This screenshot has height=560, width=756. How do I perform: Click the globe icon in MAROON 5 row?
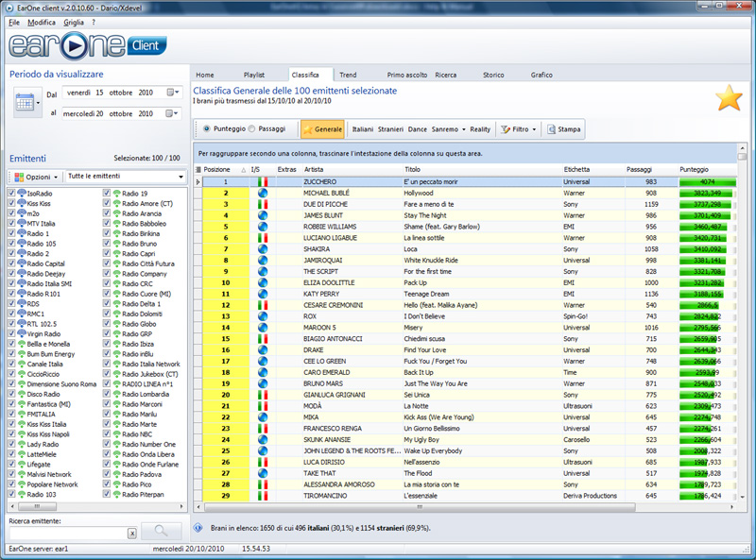point(263,328)
